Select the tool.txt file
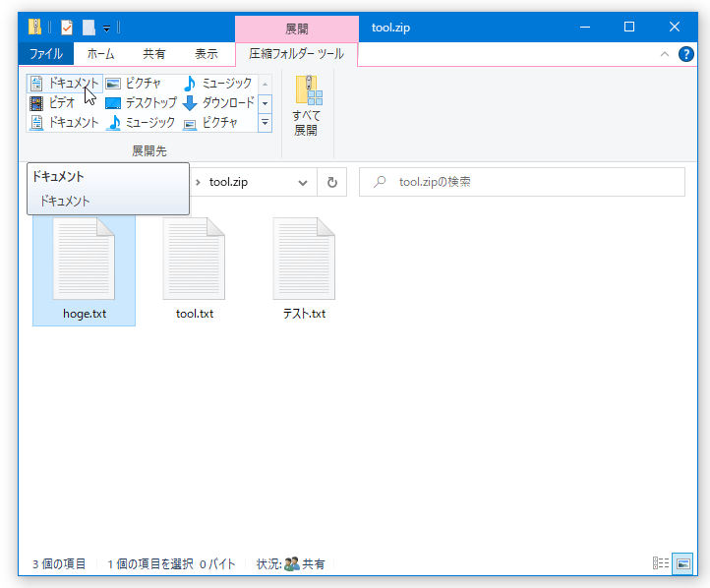Screen dimensions: 710x588 point(195,269)
